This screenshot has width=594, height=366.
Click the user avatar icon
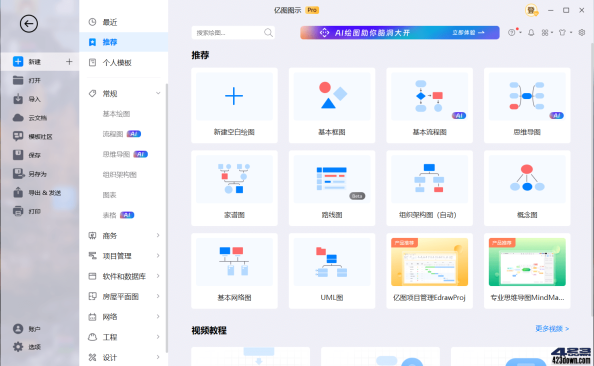click(x=531, y=10)
